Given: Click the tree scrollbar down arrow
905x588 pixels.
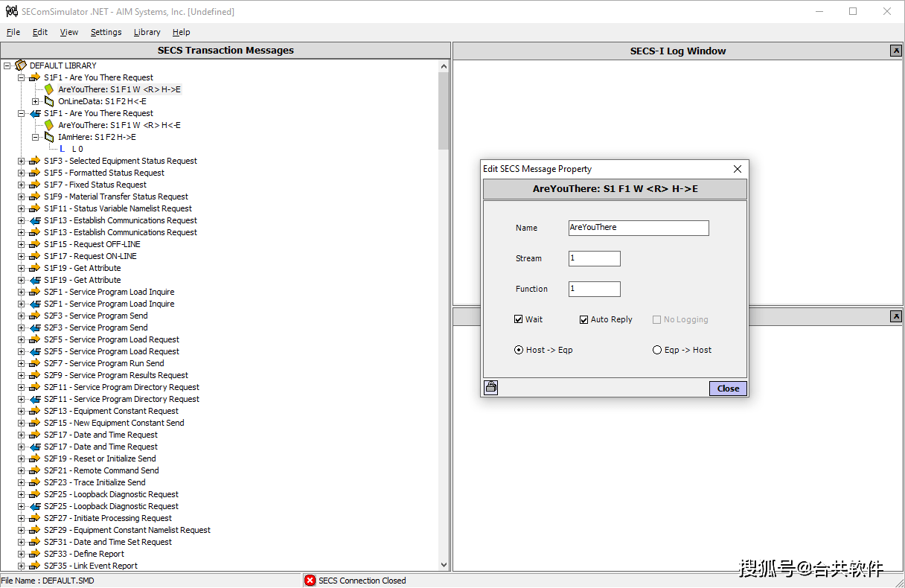Looking at the screenshot, I should pos(444,565).
